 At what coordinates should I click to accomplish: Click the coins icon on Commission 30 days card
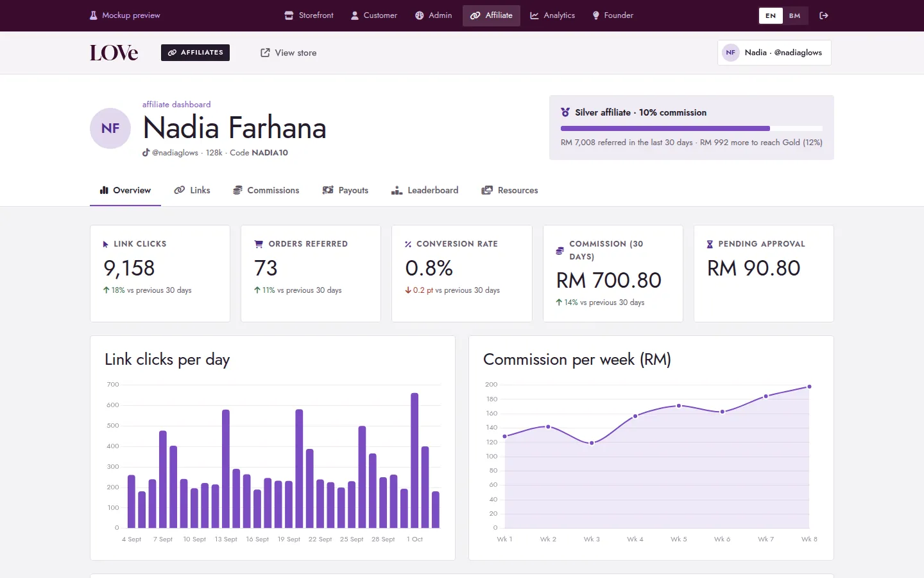click(560, 250)
